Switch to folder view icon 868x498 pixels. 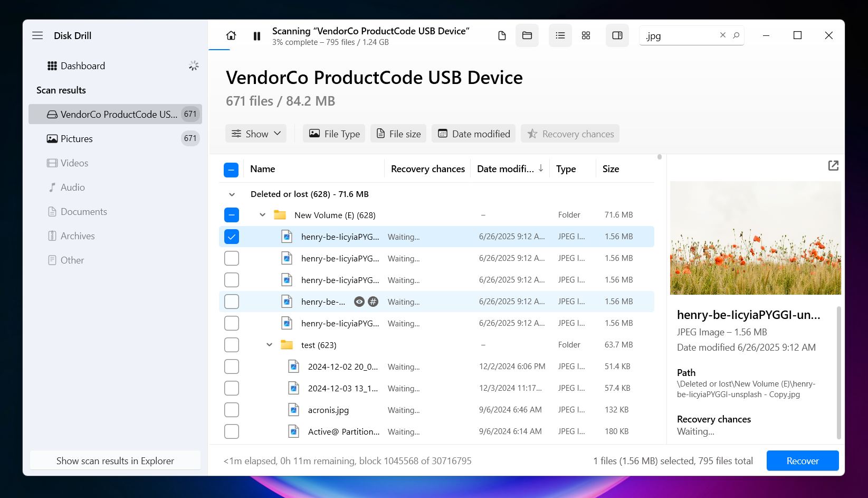tap(527, 35)
